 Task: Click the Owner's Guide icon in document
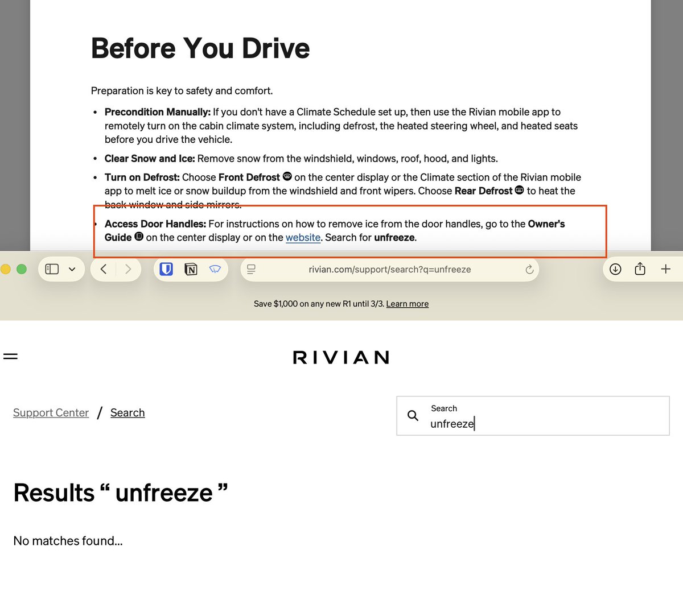click(x=139, y=237)
